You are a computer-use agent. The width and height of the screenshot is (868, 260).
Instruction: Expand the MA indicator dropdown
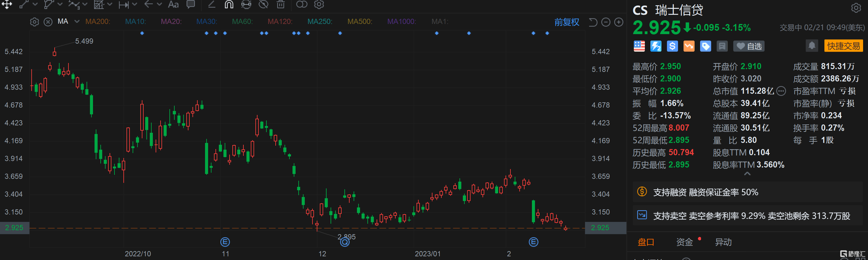tap(77, 22)
